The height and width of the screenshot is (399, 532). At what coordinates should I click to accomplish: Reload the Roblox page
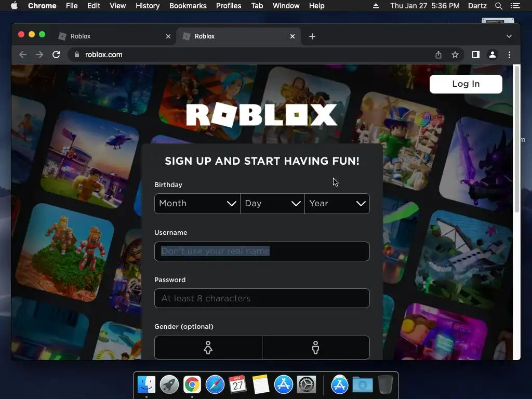point(56,55)
